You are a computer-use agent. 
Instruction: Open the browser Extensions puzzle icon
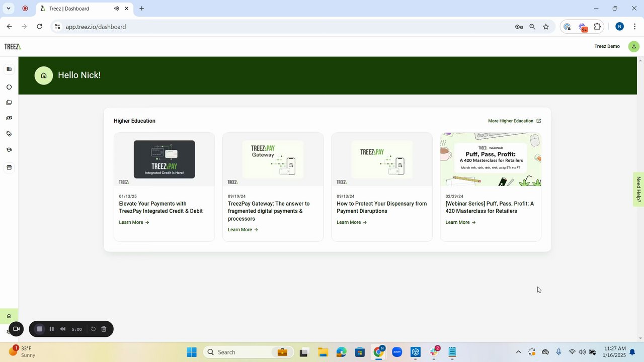pyautogui.click(x=597, y=27)
